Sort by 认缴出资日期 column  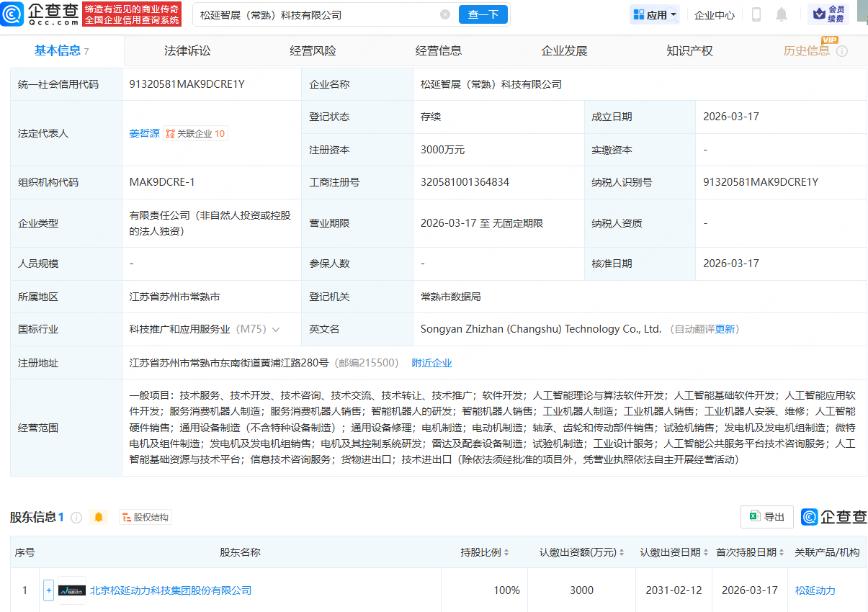pyautogui.click(x=674, y=552)
